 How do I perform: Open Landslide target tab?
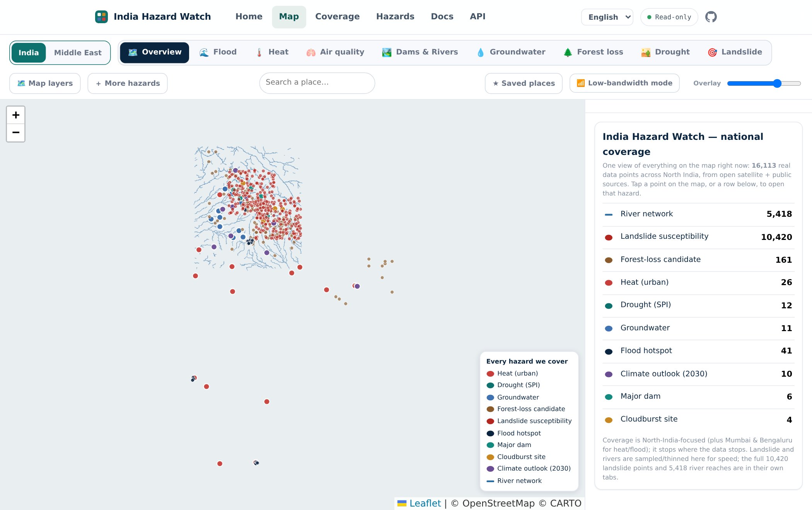point(735,52)
